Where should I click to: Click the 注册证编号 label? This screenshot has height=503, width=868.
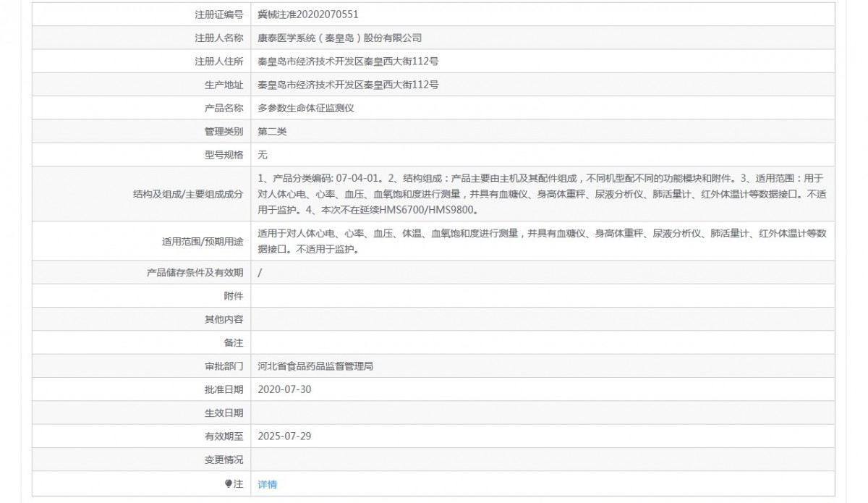pos(219,14)
